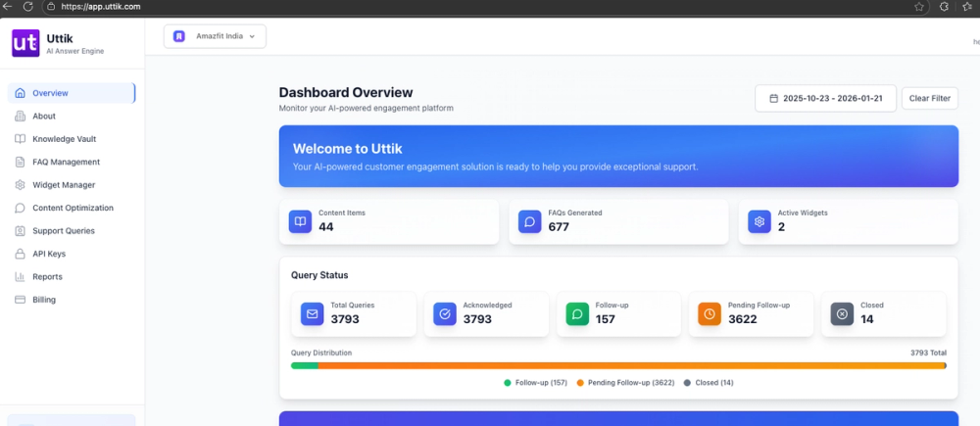Click the About building icon
Image resolution: width=980 pixels, height=426 pixels.
tap(20, 117)
